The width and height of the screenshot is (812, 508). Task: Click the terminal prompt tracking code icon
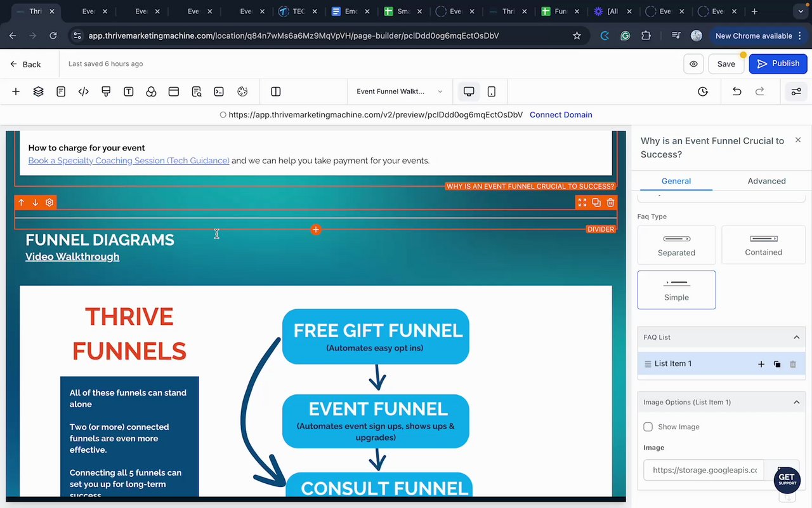[x=219, y=91]
